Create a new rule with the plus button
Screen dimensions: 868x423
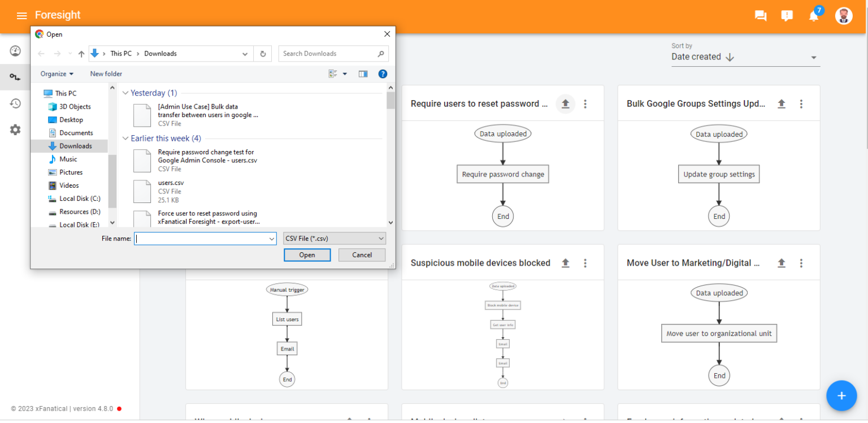pos(841,395)
